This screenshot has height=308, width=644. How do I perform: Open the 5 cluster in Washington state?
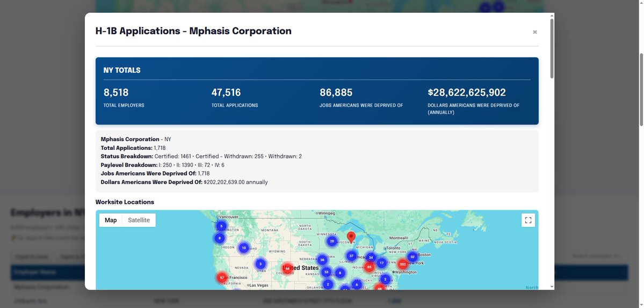[221, 226]
